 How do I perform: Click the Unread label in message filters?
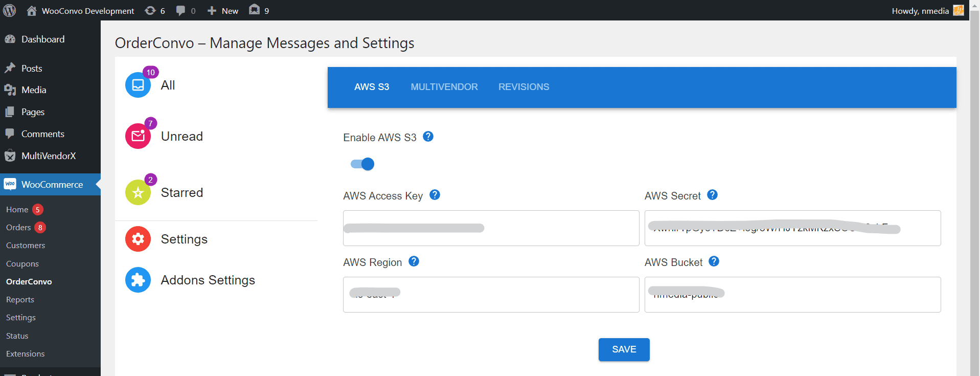pyautogui.click(x=182, y=137)
